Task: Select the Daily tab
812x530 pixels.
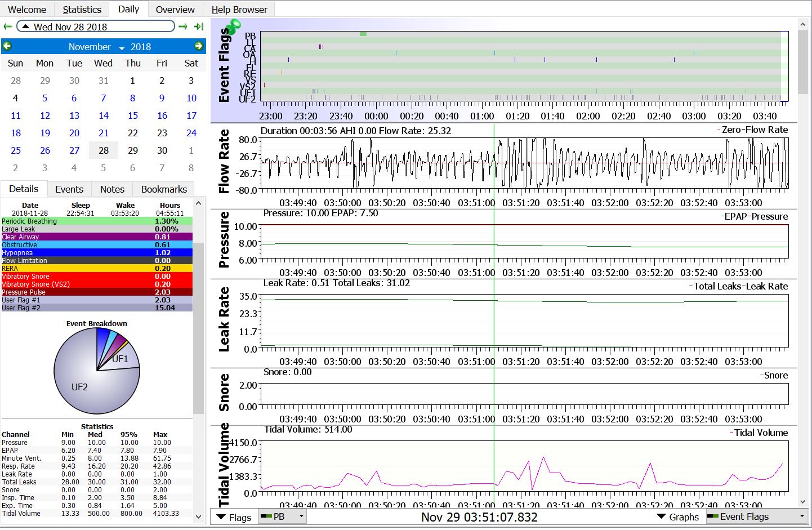Action: pyautogui.click(x=128, y=9)
